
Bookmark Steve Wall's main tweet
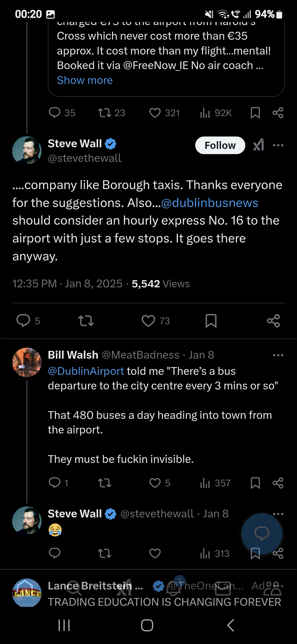pos(211,321)
